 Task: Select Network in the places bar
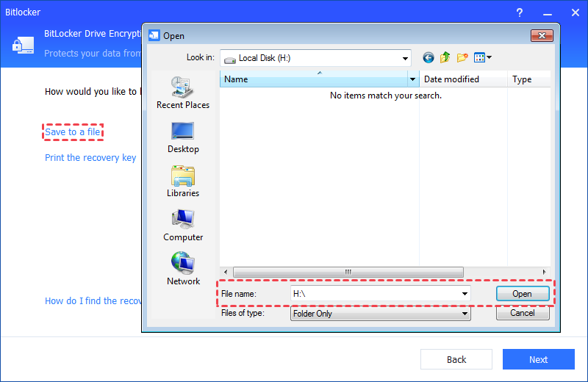(x=183, y=269)
